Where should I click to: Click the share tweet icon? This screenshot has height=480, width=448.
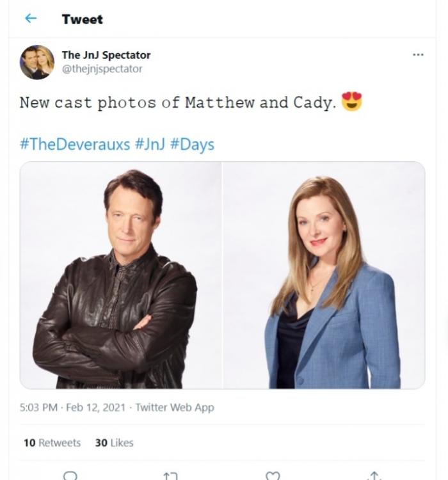(374, 476)
